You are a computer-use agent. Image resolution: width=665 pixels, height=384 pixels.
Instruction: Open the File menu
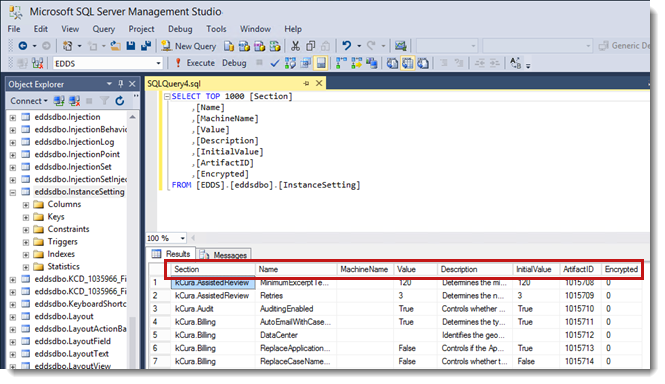tap(14, 29)
